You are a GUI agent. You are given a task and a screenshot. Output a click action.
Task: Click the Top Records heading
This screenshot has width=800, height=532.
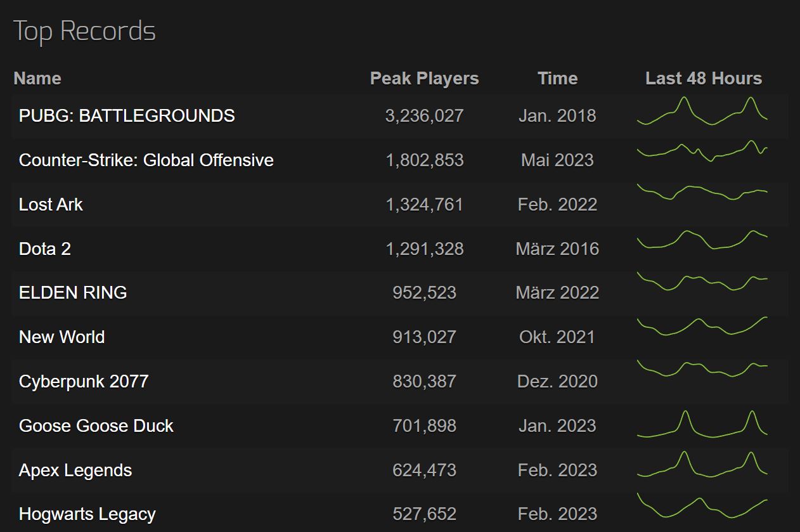tap(84, 31)
